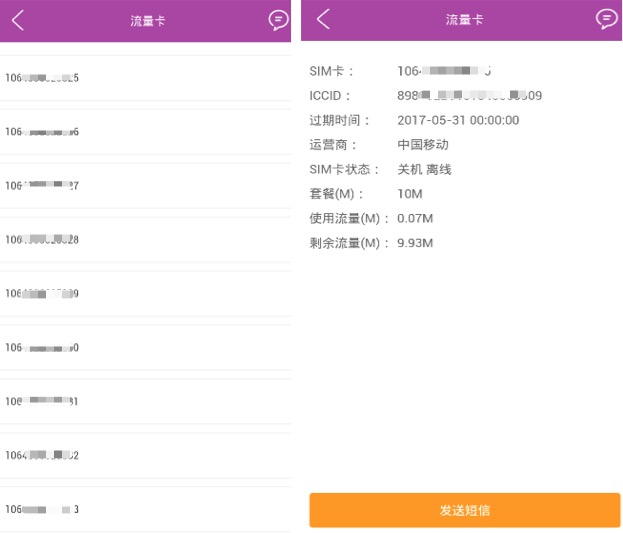Click the expiry time 2017-05-31 00:00:00
Image resolution: width=623 pixels, height=533 pixels.
(x=458, y=120)
